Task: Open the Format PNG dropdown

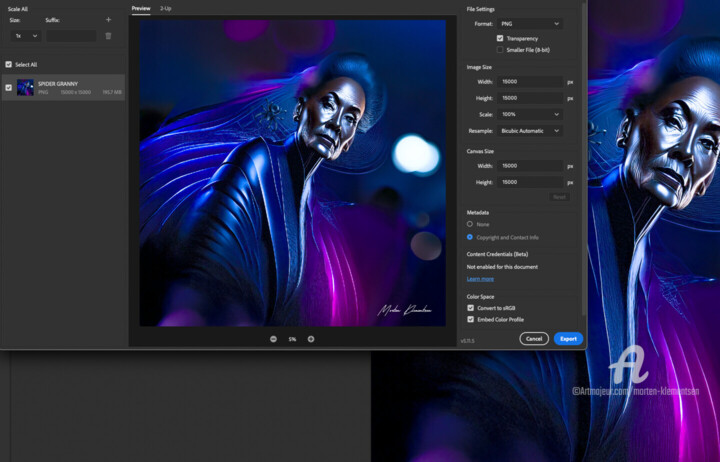Action: [530, 23]
